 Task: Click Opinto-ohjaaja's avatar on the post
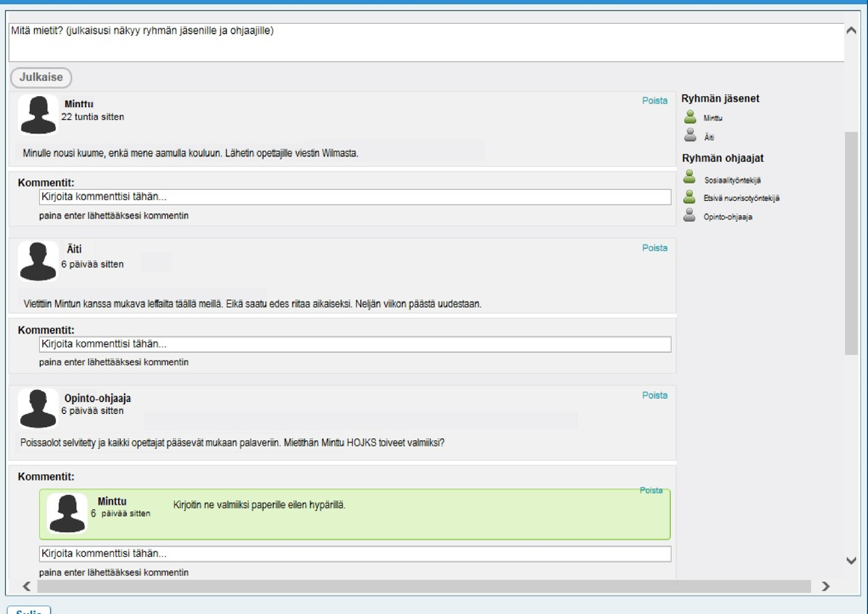tap(38, 408)
